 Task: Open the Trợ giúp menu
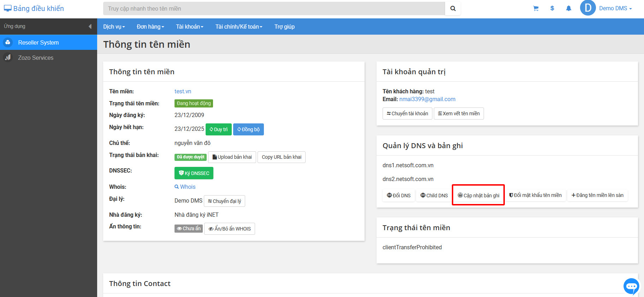pos(284,27)
